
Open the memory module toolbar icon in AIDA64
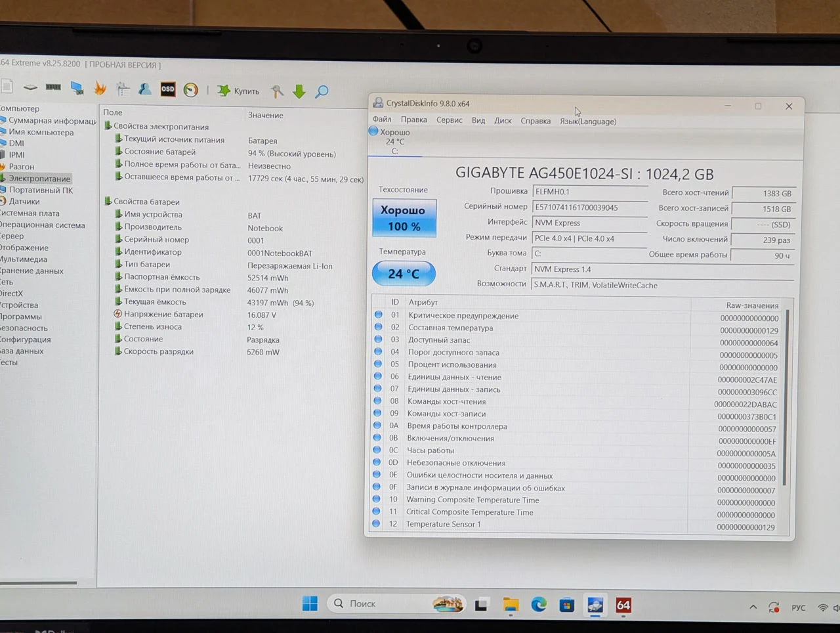[53, 87]
